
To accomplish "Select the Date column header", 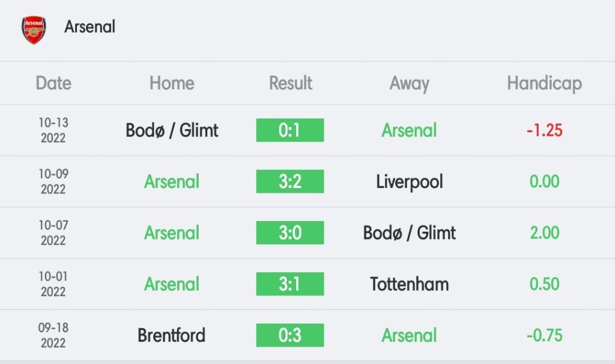I will point(53,83).
